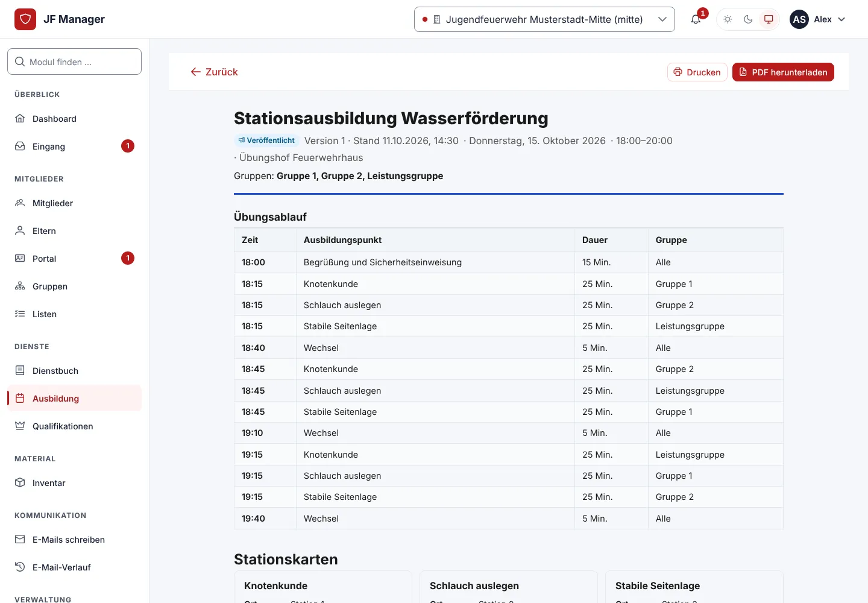Image resolution: width=868 pixels, height=603 pixels.
Task: Click the Stabile Seitenlage station card title
Action: pyautogui.click(x=658, y=586)
